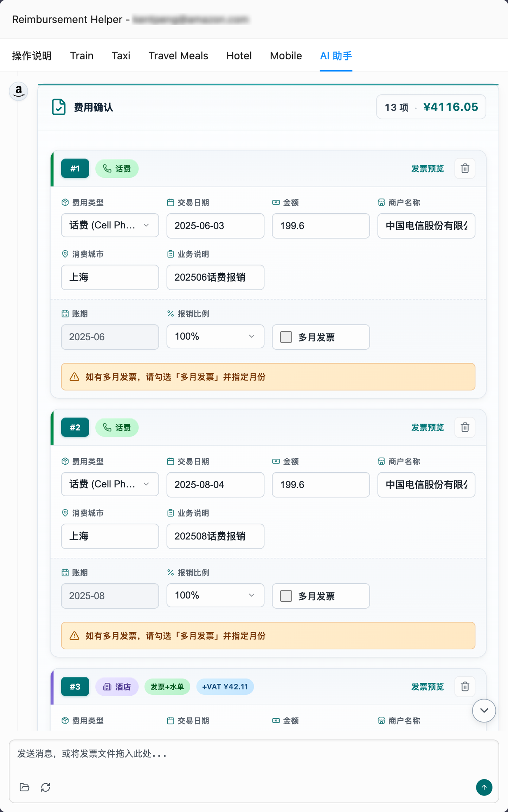Delete expense item #1 with trash icon
Image resolution: width=508 pixels, height=812 pixels.
pyautogui.click(x=465, y=169)
